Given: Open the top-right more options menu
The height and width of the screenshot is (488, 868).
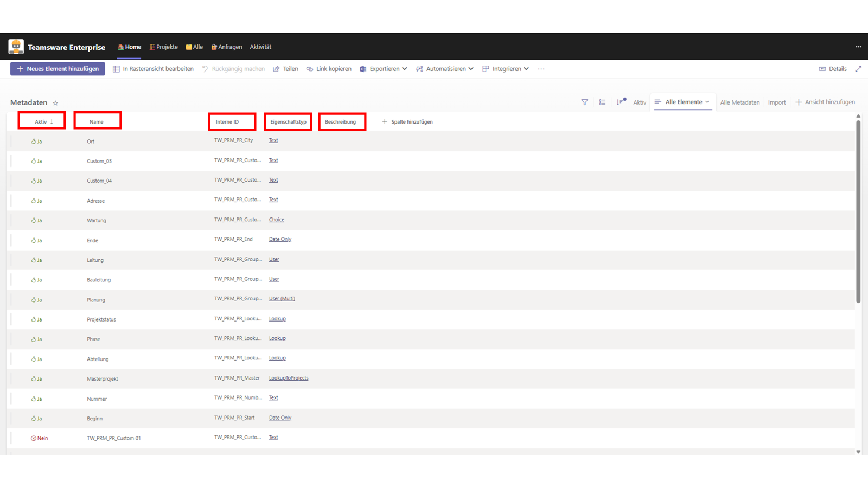Looking at the screenshot, I should (858, 47).
